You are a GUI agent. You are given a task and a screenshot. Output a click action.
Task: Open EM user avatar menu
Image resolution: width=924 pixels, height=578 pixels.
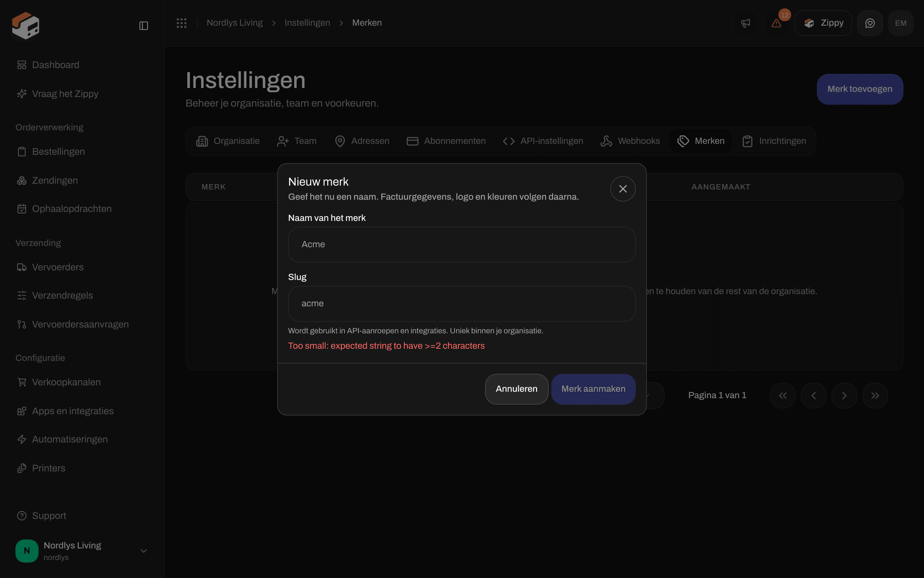901,23
